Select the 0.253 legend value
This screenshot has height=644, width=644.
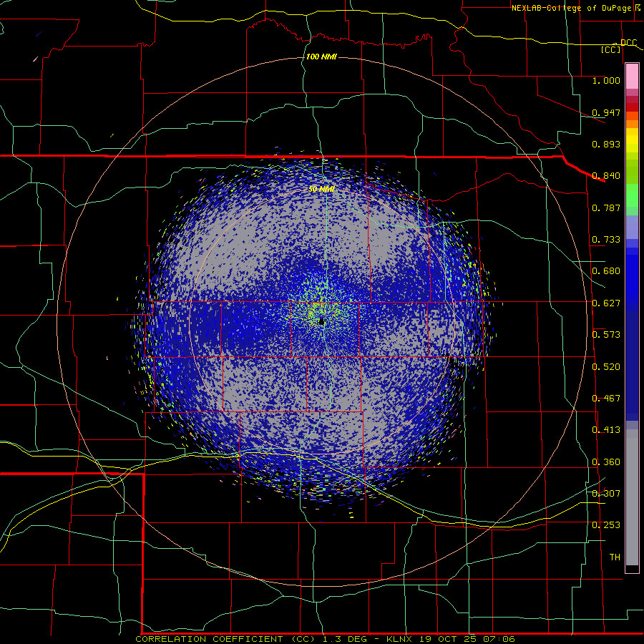(x=606, y=525)
